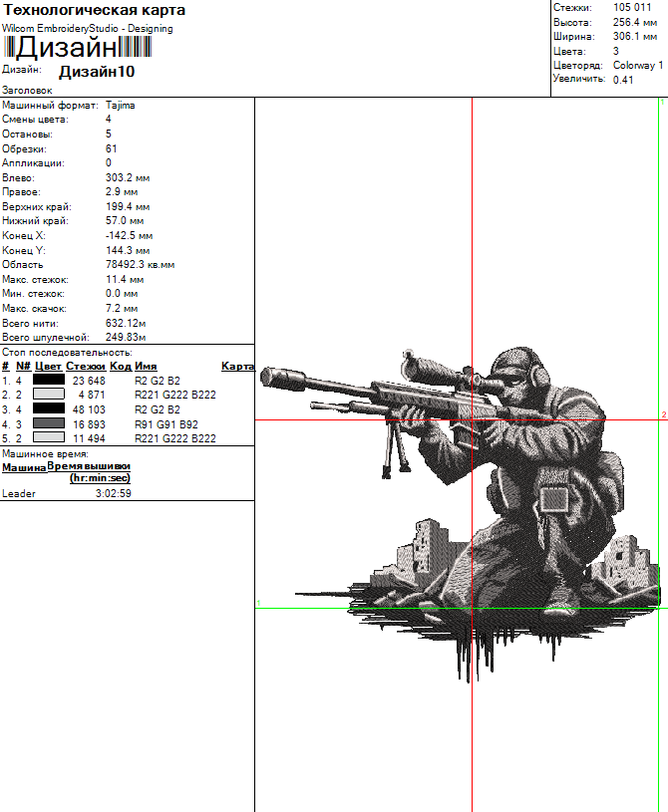
Task: Click the Машинное время heading
Action: click(45, 454)
